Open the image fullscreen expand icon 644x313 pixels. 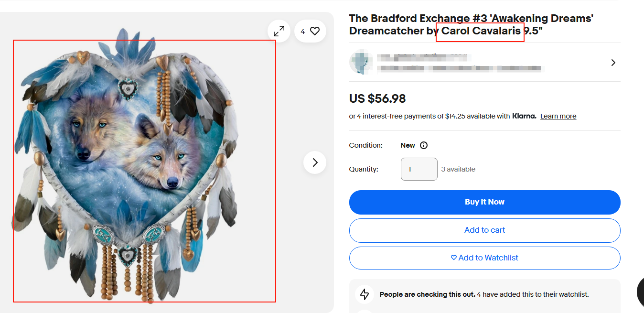pos(279,31)
